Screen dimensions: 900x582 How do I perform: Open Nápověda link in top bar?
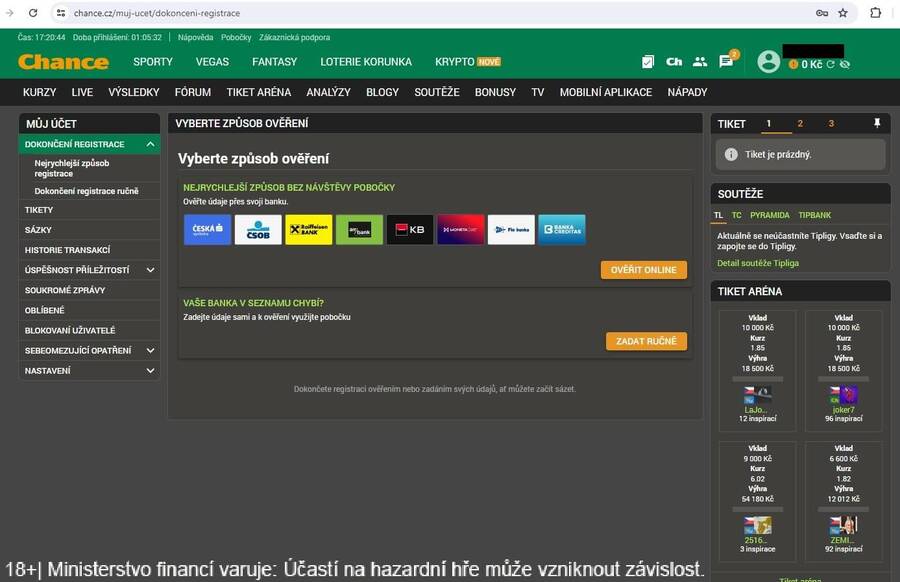(x=195, y=37)
